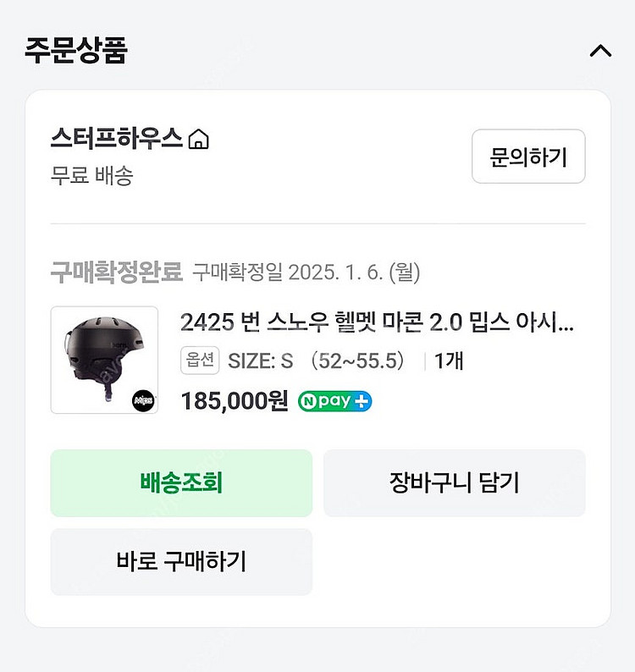Click the 185,000원 price
Screen dimensions: 635x672
235,400
